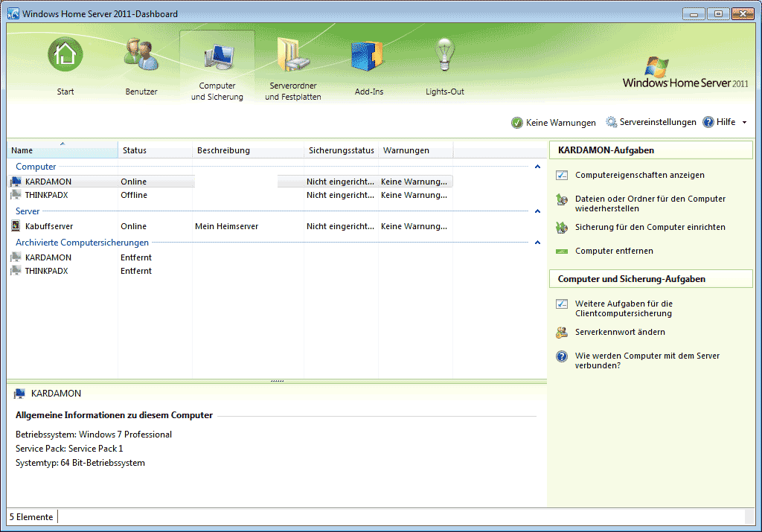
Task: Click the Mein Heimserver description cell
Action: pos(226,226)
